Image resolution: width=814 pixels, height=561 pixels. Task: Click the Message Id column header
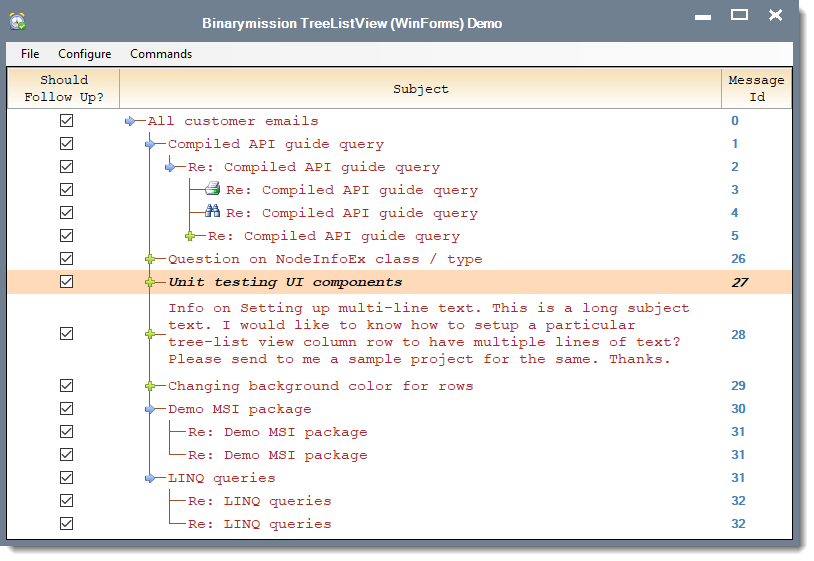coord(756,88)
